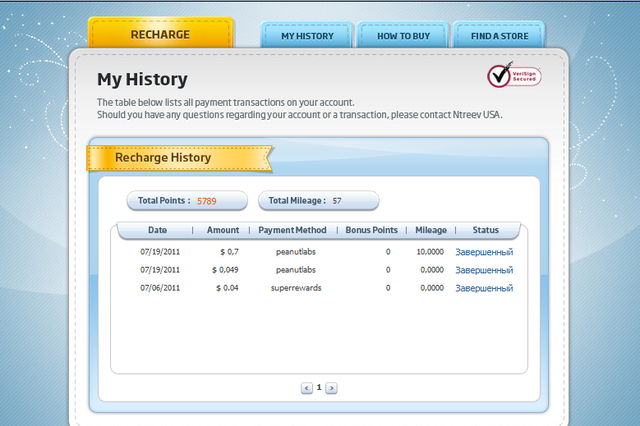This screenshot has width=640, height=426.
Task: Open status link for the superrewards transaction
Action: [x=484, y=288]
